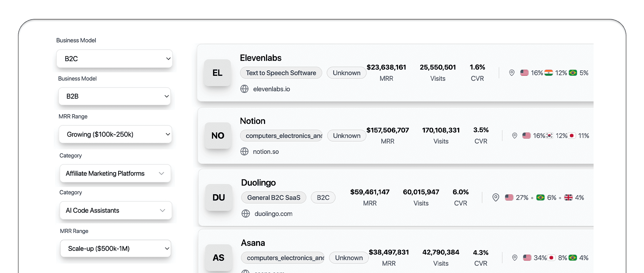Click the location pin icon in Elevenlabs row
Screen dimensions: 644x273
511,73
